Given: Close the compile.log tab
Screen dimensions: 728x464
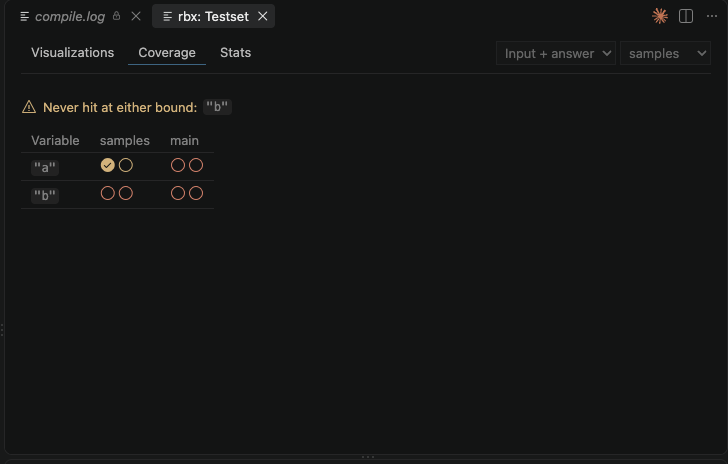Looking at the screenshot, I should tap(136, 16).
